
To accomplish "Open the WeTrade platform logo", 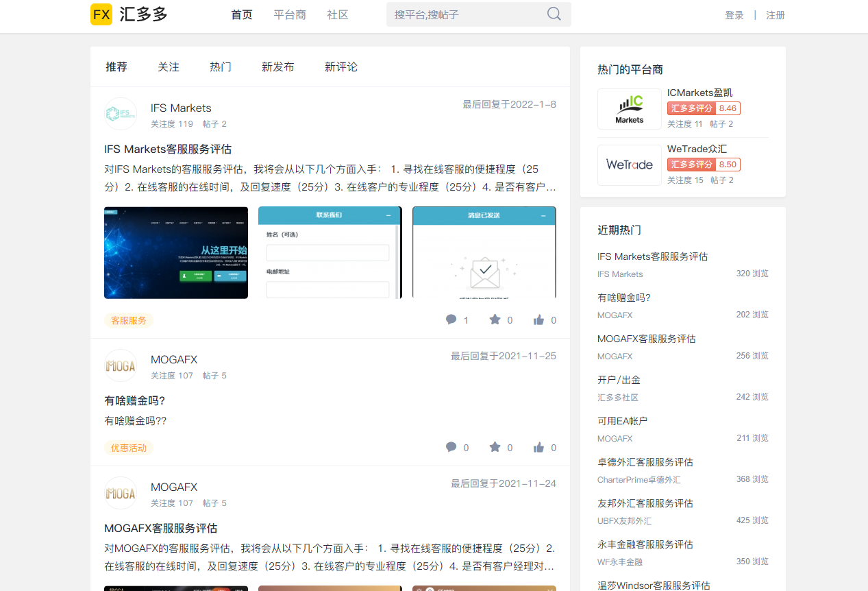I will pos(629,165).
